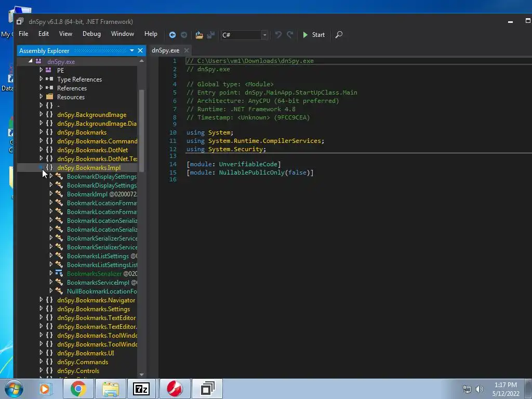Expand the dnSpy.BackgroundImage namespace
Image resolution: width=532 pixels, height=399 pixels.
41,114
